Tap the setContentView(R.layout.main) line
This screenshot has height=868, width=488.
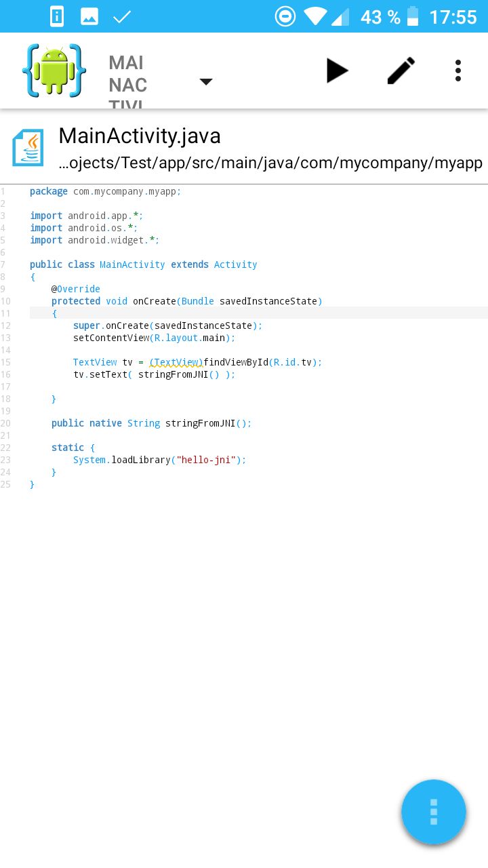(154, 338)
